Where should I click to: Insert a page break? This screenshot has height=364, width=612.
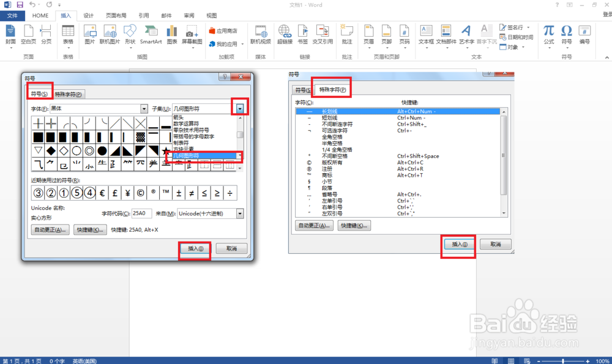[46, 35]
